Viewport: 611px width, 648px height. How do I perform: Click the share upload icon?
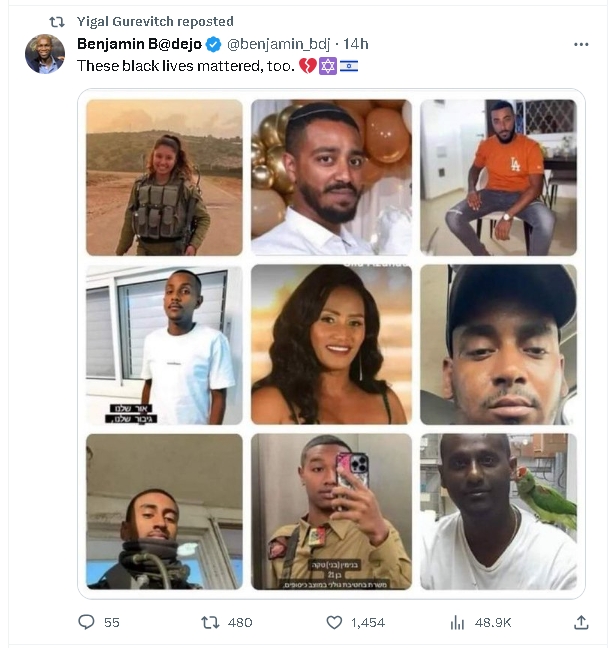581,622
